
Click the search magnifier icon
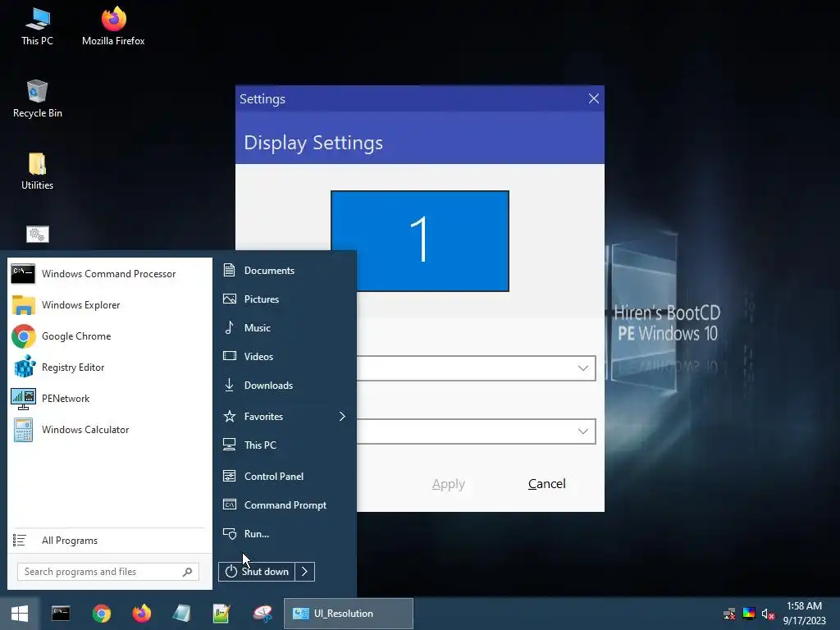[x=188, y=572]
